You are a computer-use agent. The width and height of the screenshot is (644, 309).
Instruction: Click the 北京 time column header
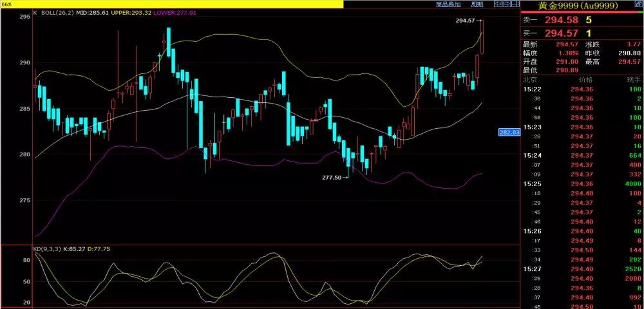pos(530,80)
